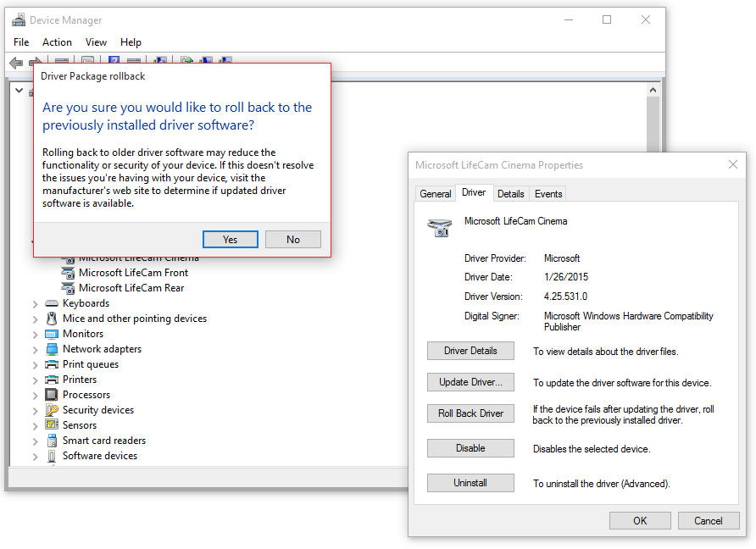Click the device tree vertical scrollbar thumb

point(653,125)
